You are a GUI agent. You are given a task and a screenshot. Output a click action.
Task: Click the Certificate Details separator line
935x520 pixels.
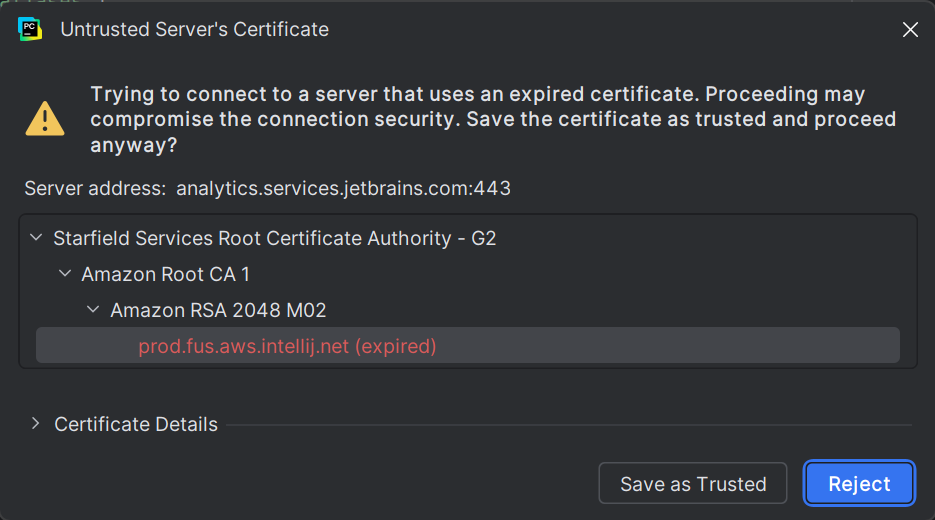coord(569,425)
